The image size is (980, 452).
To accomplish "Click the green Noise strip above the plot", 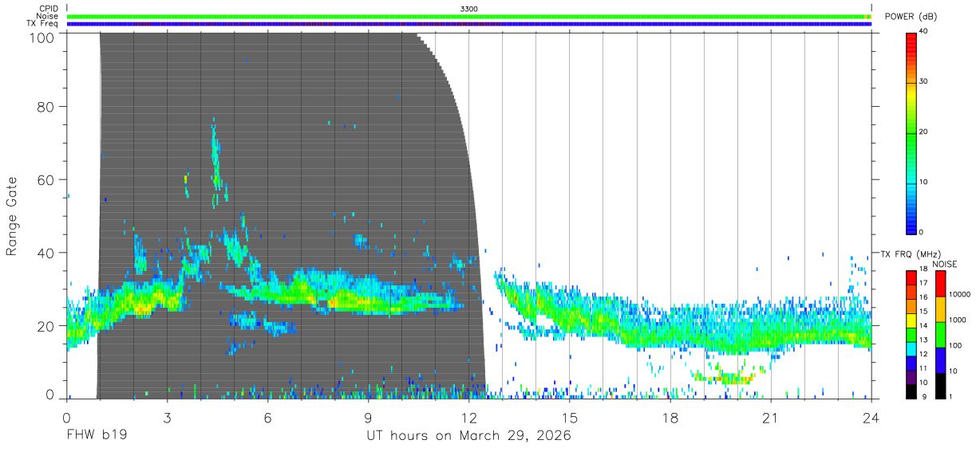I will (469, 16).
